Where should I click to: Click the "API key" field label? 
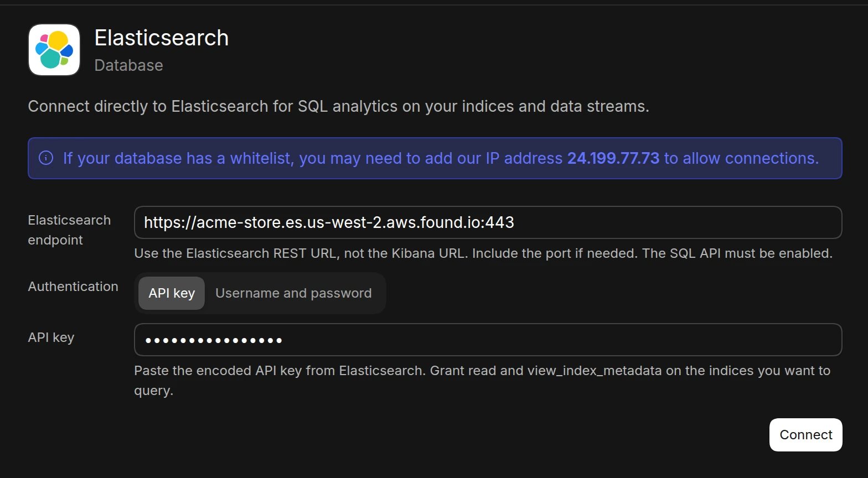click(51, 337)
